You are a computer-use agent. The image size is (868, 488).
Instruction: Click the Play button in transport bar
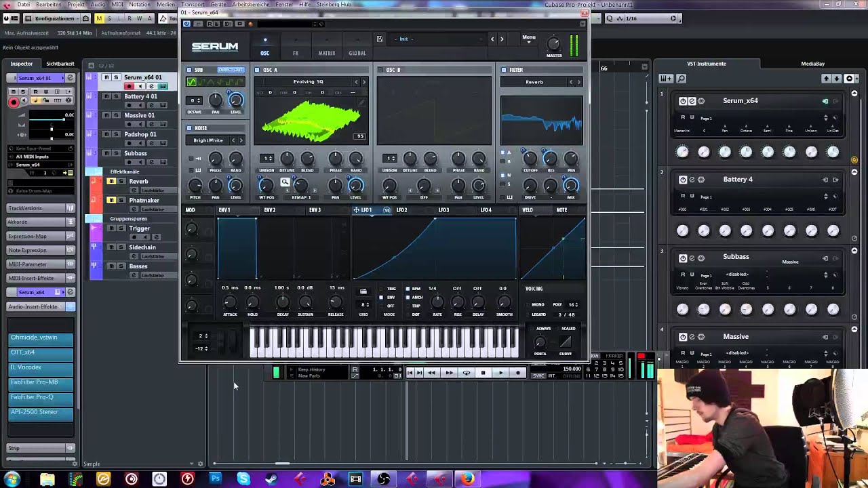pyautogui.click(x=500, y=373)
